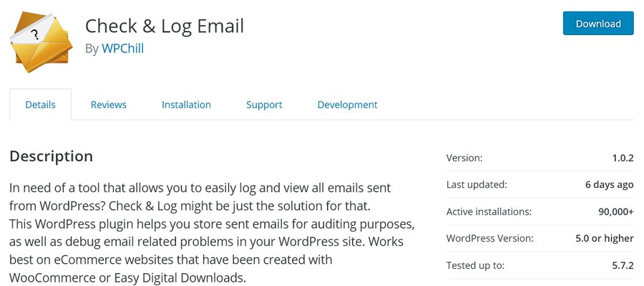Click the Active installations label

[489, 212]
